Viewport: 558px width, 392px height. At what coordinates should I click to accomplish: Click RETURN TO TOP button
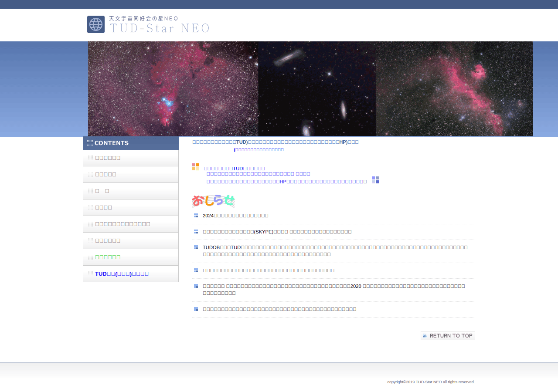(x=448, y=335)
